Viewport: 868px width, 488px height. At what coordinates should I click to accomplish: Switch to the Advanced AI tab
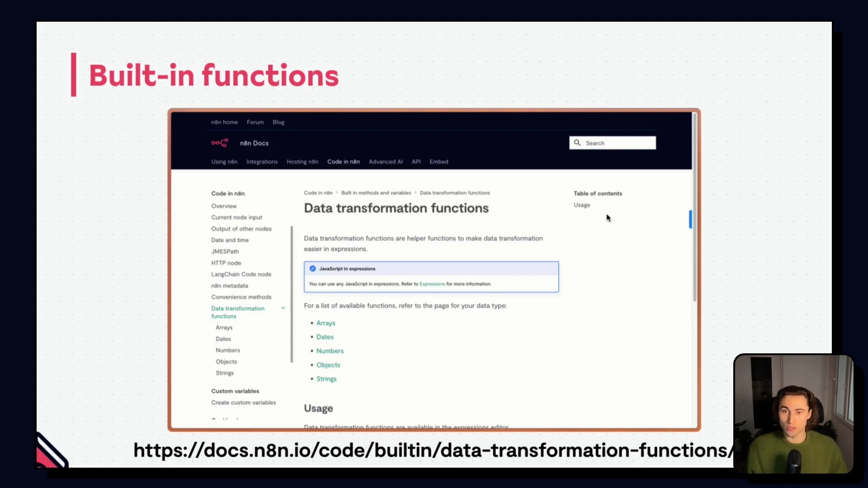386,162
